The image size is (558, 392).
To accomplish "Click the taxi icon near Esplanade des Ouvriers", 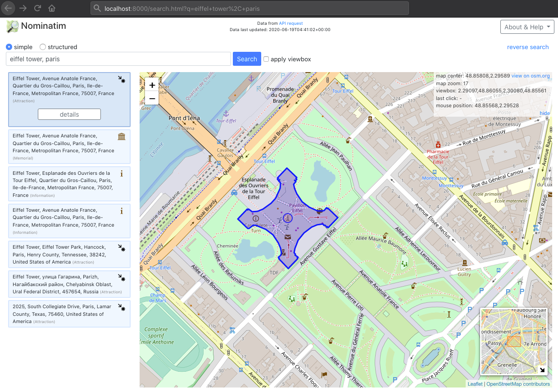I will click(x=234, y=192).
